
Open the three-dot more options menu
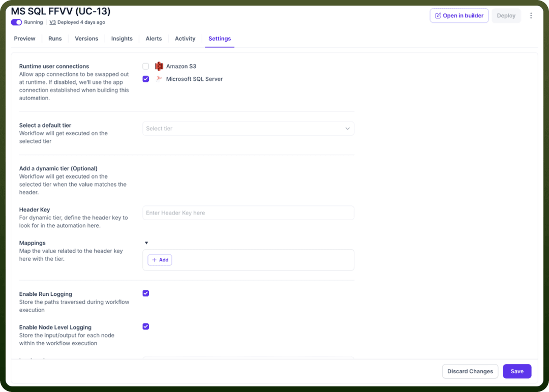point(531,15)
